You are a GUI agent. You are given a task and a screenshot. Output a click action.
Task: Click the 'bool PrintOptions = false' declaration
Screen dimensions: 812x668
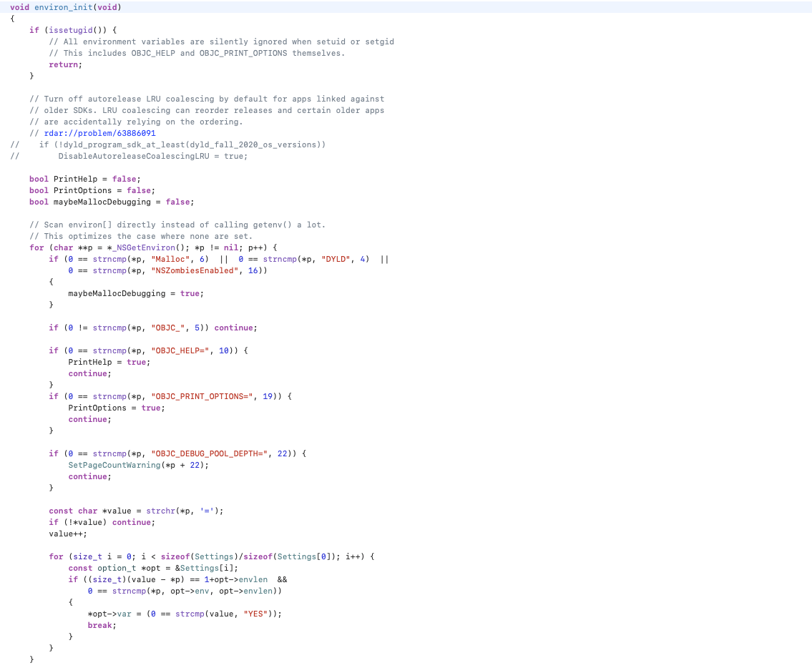[x=92, y=190]
